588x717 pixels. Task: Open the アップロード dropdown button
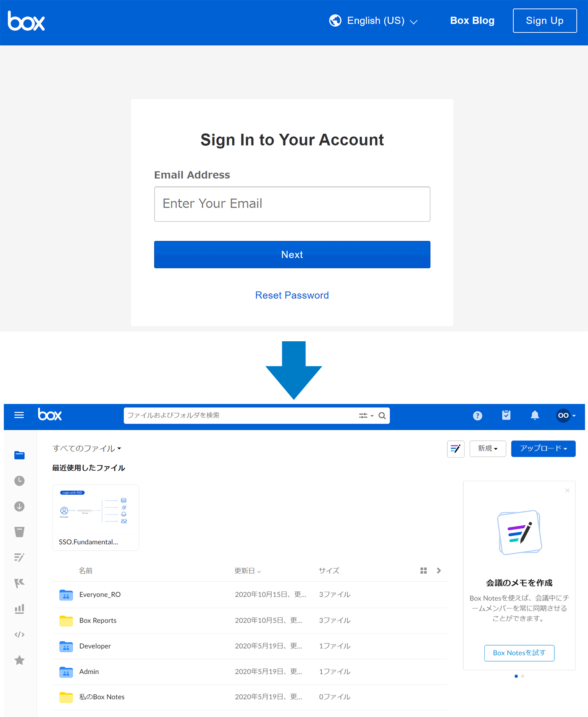coord(543,448)
